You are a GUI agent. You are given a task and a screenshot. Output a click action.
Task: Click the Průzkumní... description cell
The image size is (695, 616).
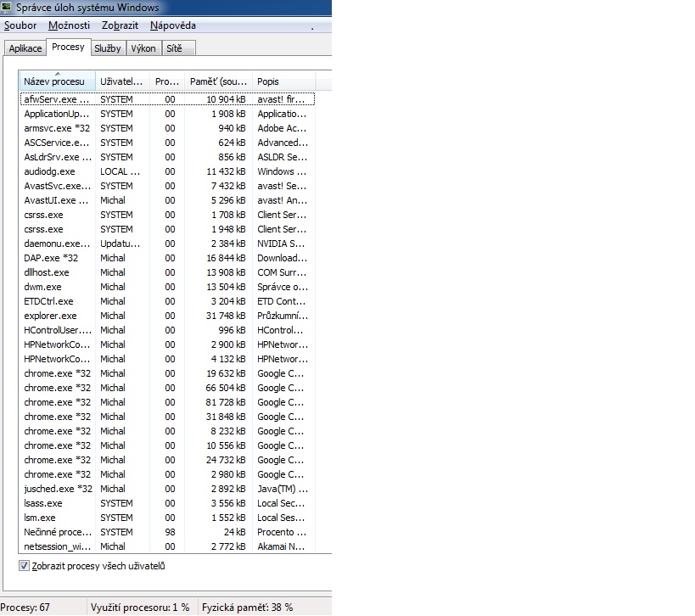(x=283, y=316)
